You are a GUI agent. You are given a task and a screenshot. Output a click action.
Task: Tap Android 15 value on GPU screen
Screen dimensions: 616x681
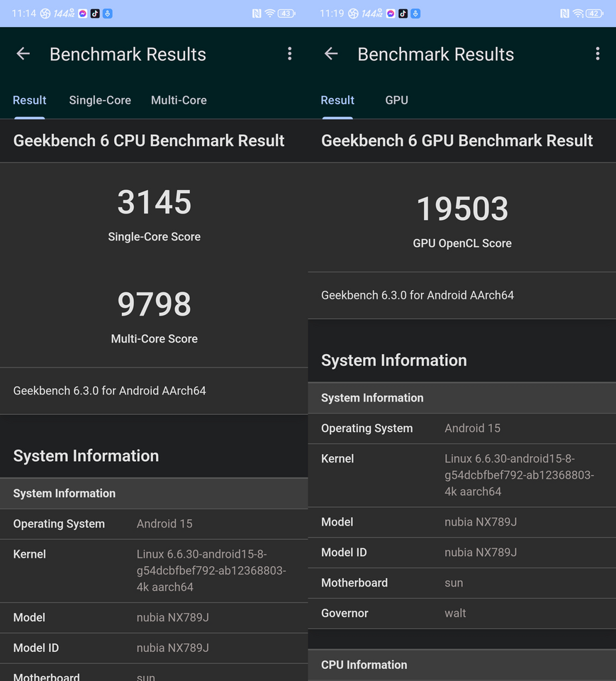(x=472, y=428)
